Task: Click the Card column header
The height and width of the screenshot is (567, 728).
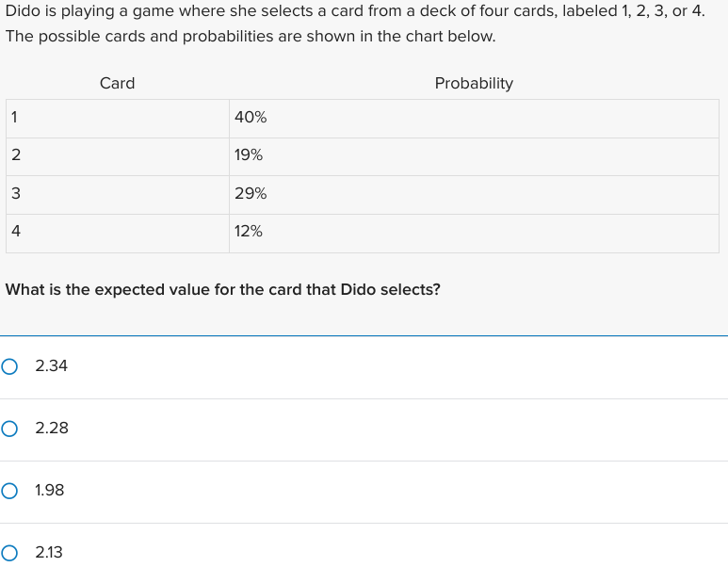Action: point(118,84)
